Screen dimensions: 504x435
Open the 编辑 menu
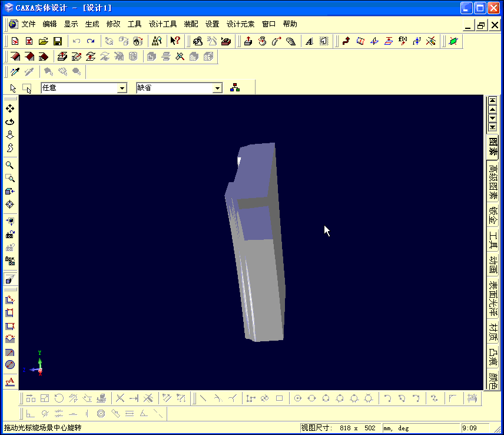point(49,24)
